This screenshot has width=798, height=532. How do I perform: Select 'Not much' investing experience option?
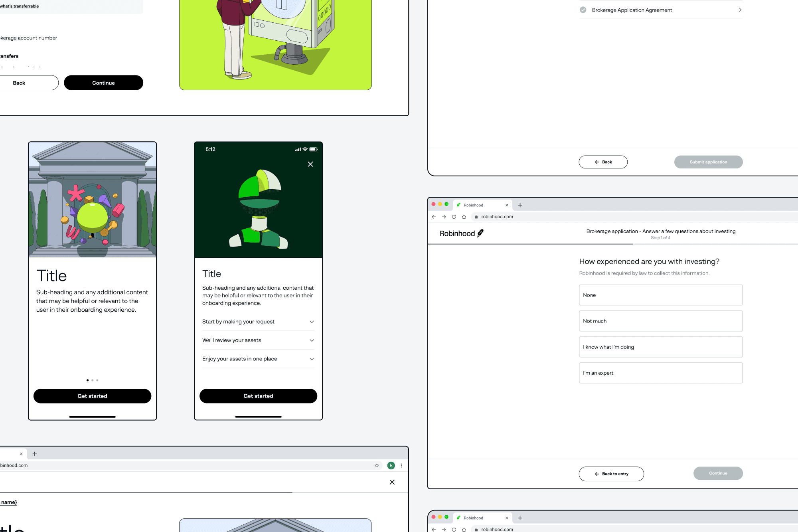pyautogui.click(x=661, y=321)
